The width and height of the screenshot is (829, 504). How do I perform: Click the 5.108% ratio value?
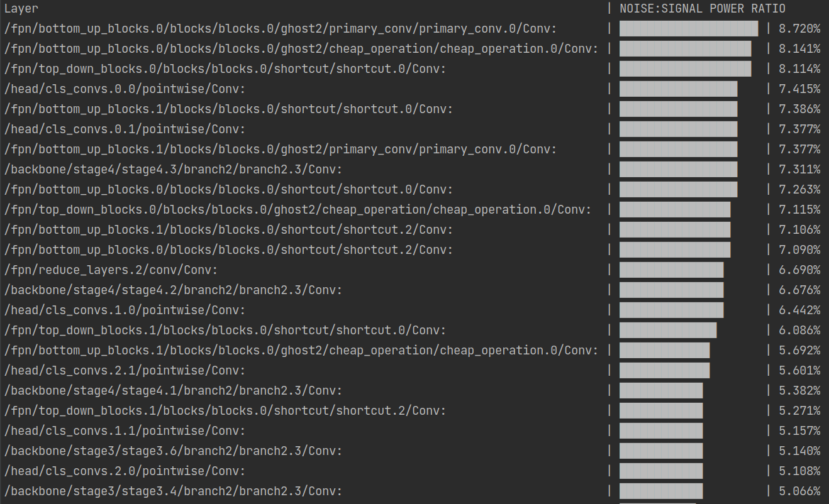pos(799,471)
